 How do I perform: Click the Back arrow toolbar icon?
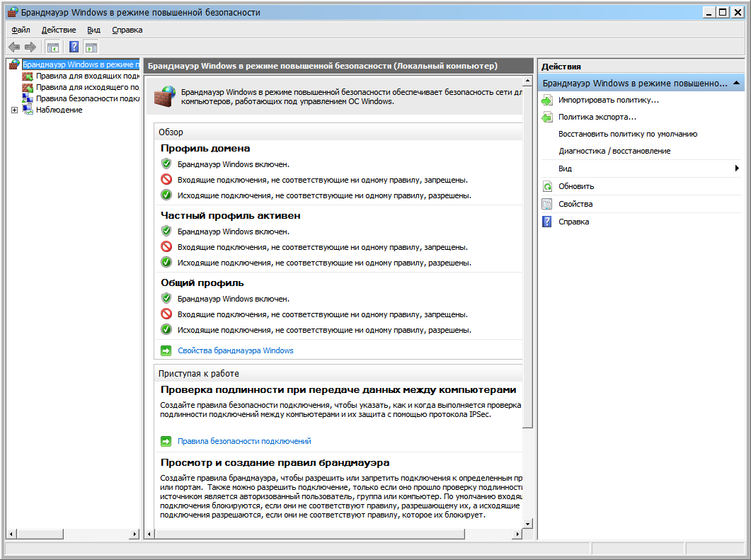pyautogui.click(x=14, y=47)
